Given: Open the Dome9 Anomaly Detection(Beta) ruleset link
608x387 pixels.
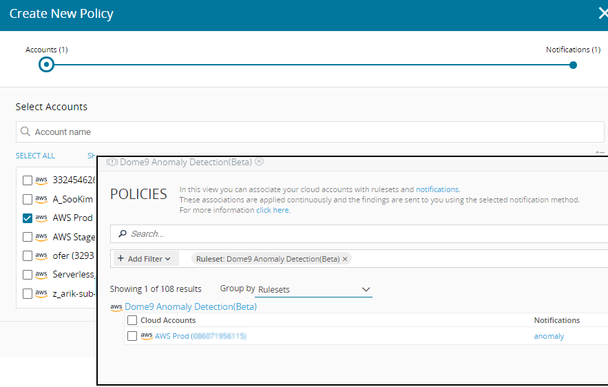Looking at the screenshot, I should click(191, 307).
